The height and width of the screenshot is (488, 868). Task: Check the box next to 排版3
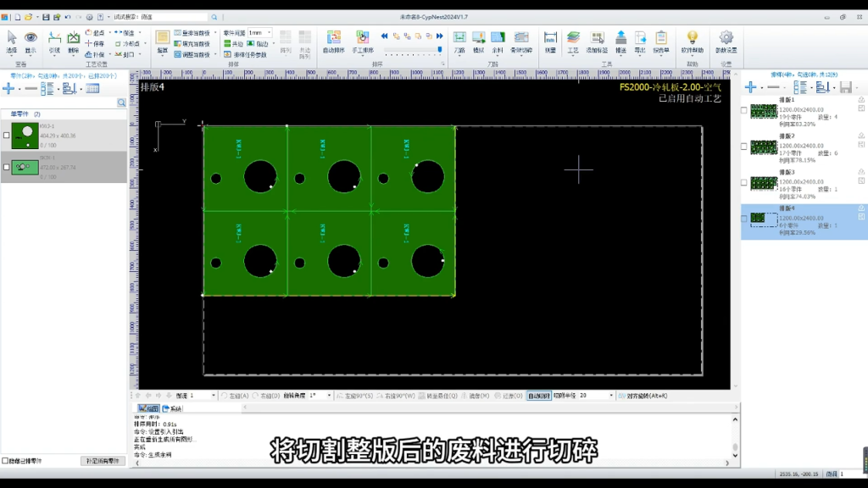744,183
